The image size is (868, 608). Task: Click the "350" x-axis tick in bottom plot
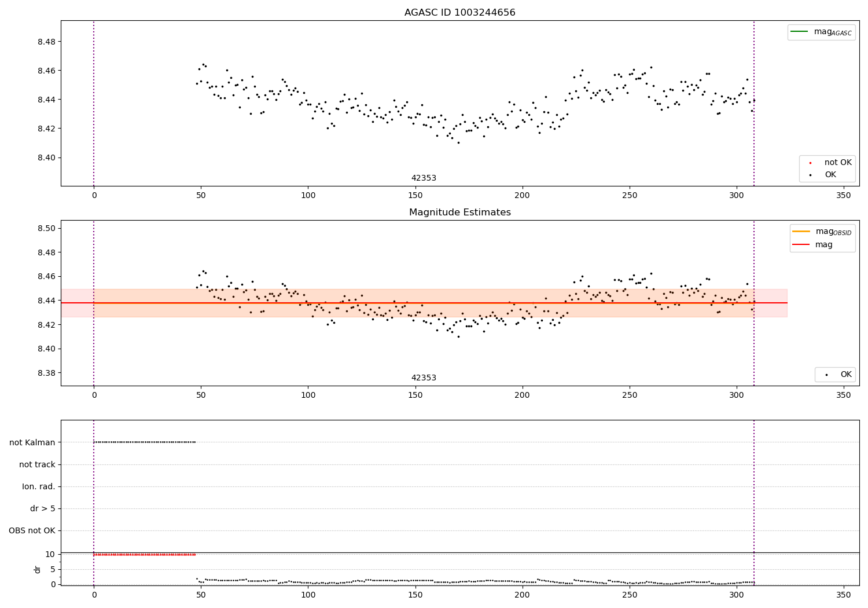pyautogui.click(x=844, y=595)
